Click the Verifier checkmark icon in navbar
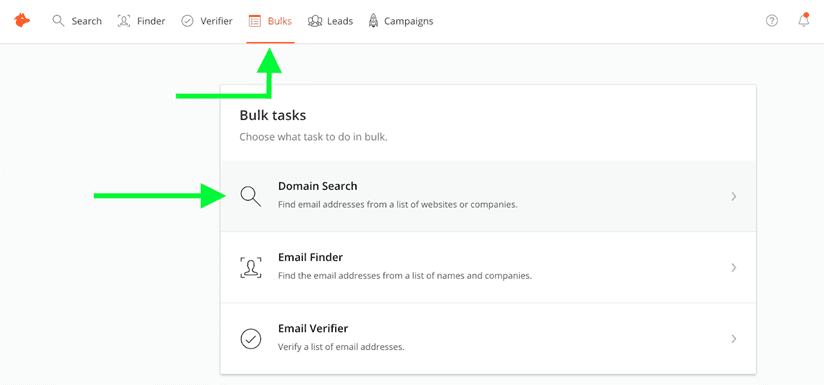 tap(188, 21)
